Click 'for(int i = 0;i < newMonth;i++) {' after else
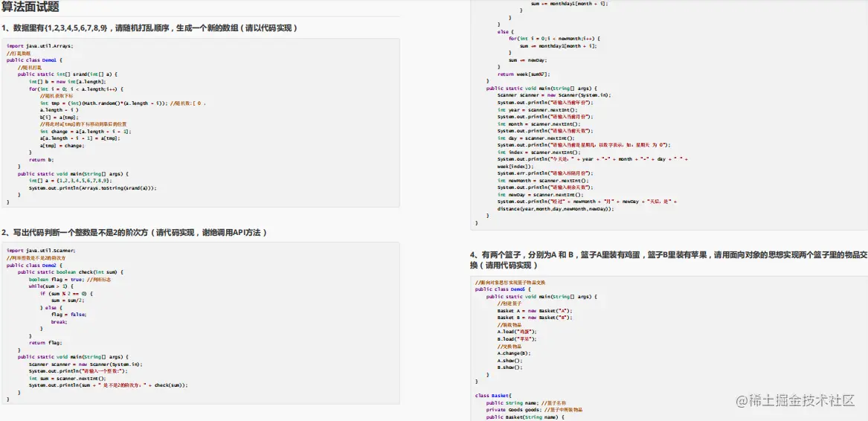This screenshot has height=421, width=868. click(554, 39)
